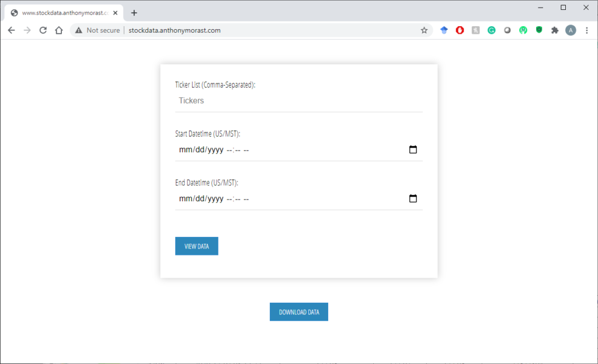This screenshot has height=364, width=598.
Task: Select the www.stockdata.anthonymorast tab
Action: (x=64, y=13)
